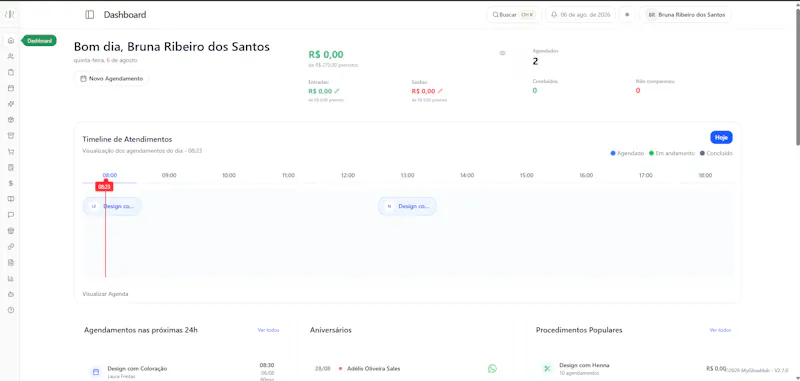
Task: Open the shopping cart sidebar icon
Action: coord(11,151)
